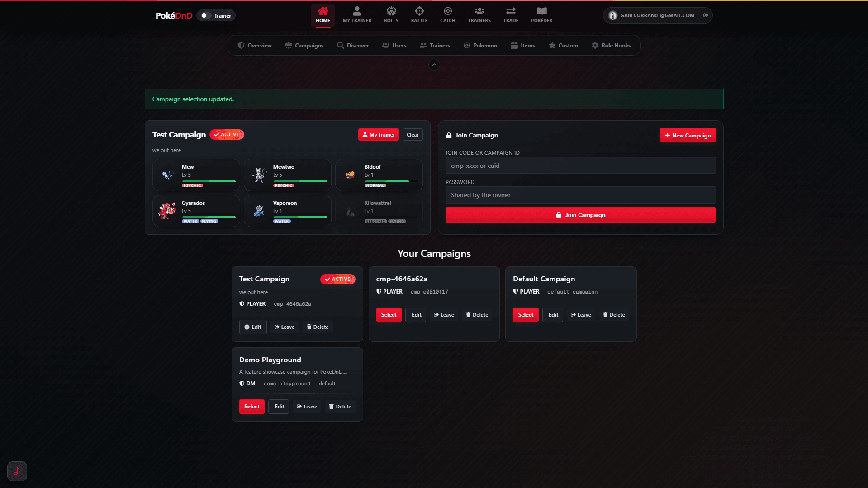Open the Vaporeon party card

(288, 211)
